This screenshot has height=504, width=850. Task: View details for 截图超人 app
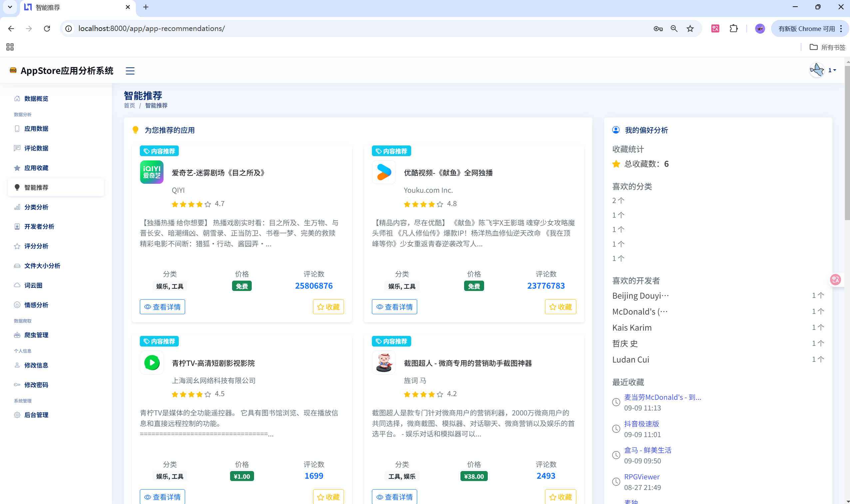(394, 497)
